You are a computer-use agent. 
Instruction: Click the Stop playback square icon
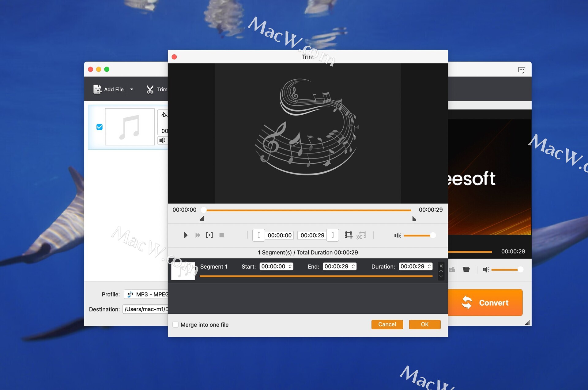[222, 235]
